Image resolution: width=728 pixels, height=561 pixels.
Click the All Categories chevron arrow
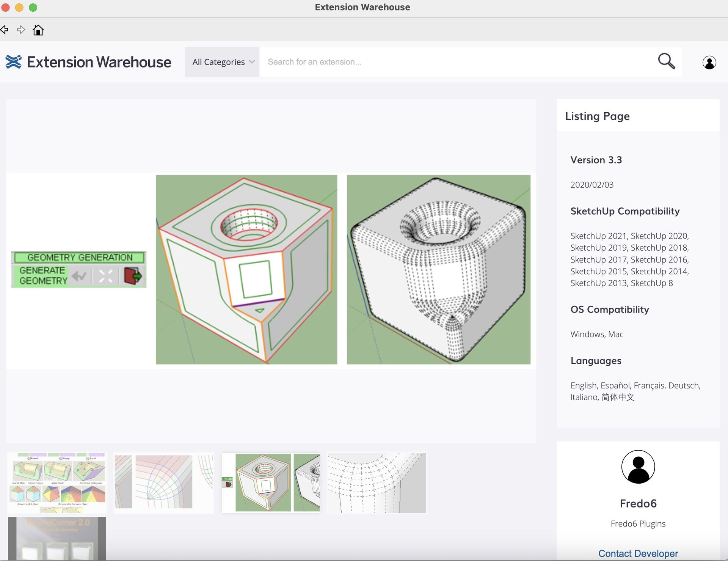[252, 61]
